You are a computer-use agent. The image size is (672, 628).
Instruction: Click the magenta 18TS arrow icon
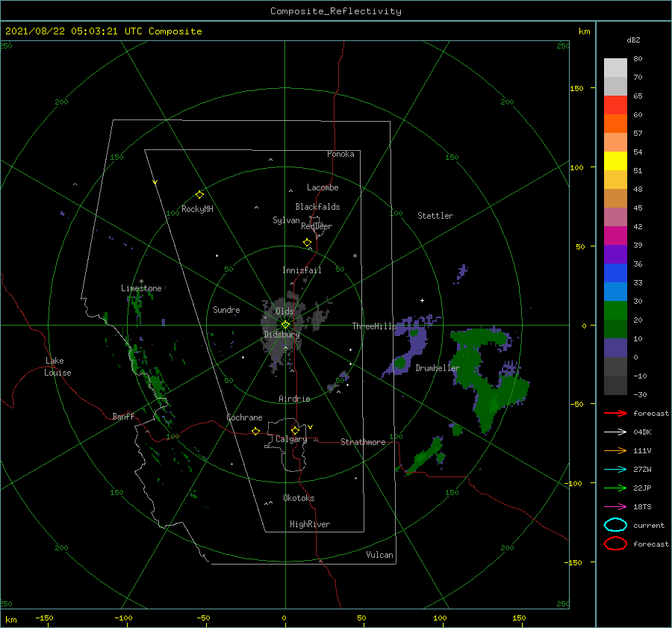coord(615,507)
